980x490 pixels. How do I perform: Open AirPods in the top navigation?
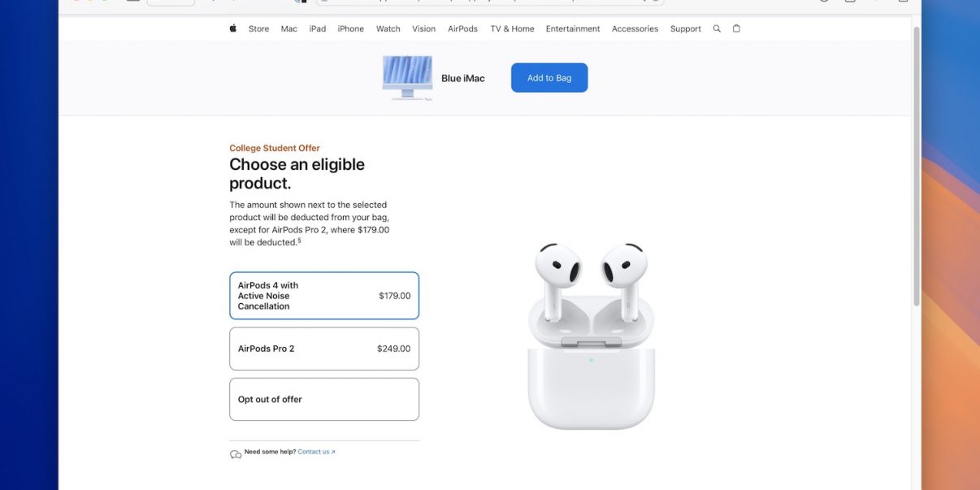pos(463,28)
